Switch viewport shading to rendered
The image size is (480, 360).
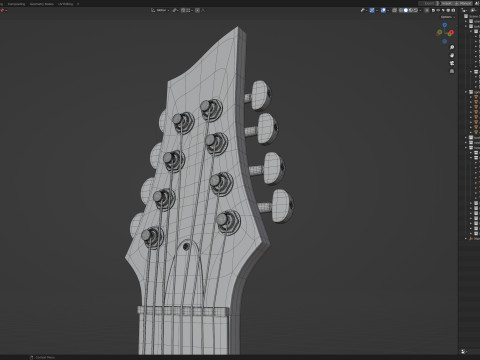(416, 10)
